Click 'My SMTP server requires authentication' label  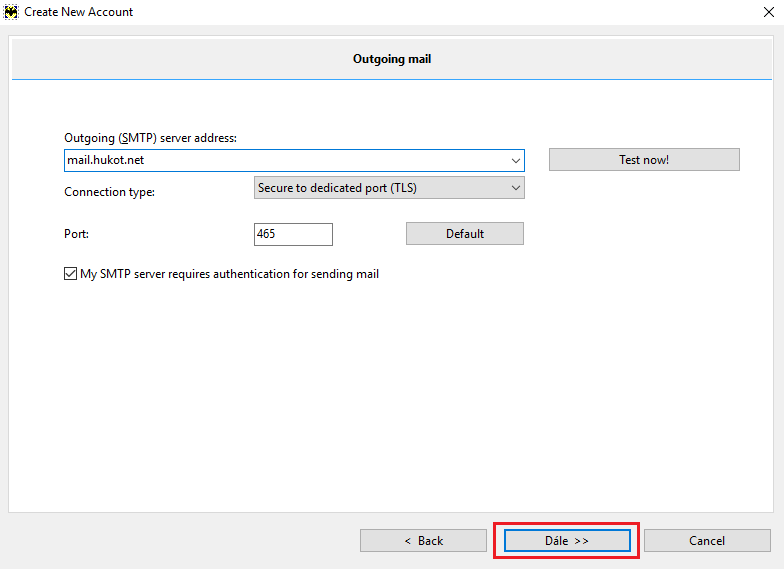229,274
